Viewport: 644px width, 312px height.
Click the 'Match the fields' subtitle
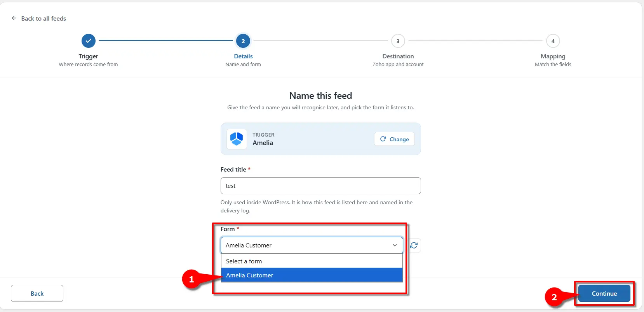(x=553, y=65)
